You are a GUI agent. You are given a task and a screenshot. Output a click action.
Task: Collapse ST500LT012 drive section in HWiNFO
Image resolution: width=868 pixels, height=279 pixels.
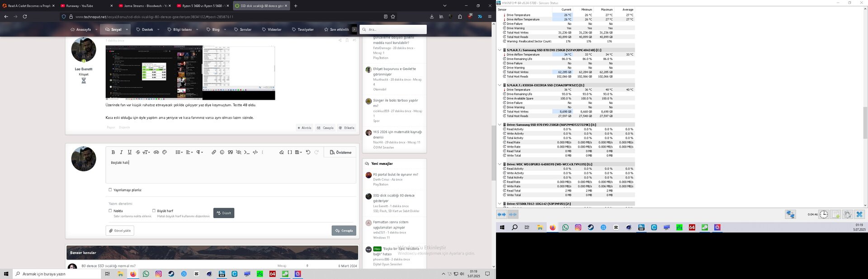500,204
